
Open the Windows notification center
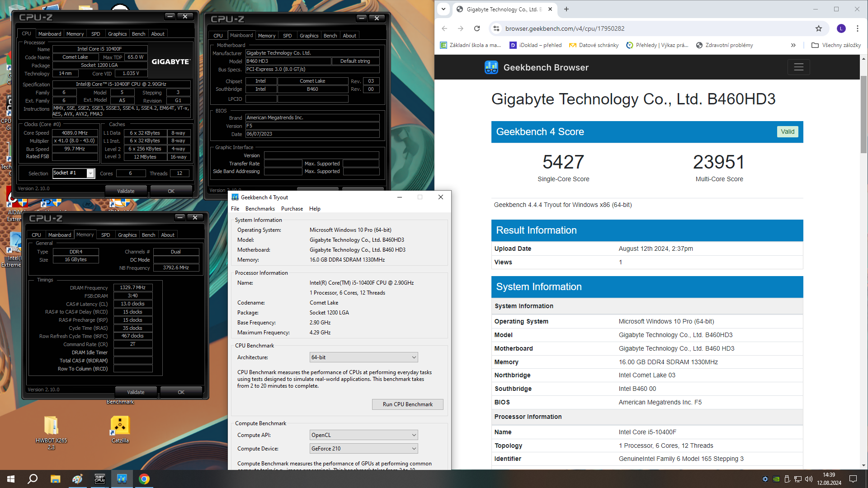click(x=853, y=479)
